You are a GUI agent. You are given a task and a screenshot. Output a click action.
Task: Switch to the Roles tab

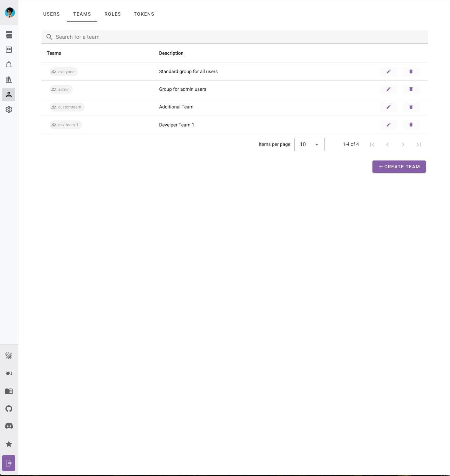pyautogui.click(x=113, y=14)
